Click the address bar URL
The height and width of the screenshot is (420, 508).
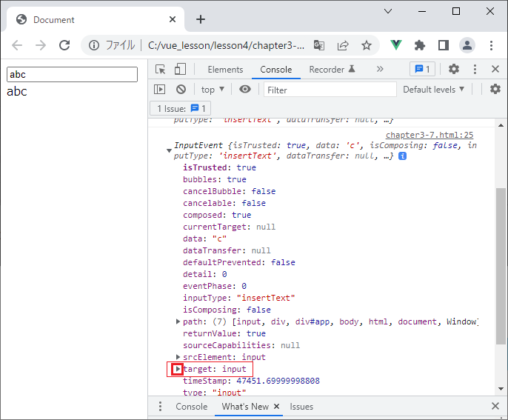[226, 45]
